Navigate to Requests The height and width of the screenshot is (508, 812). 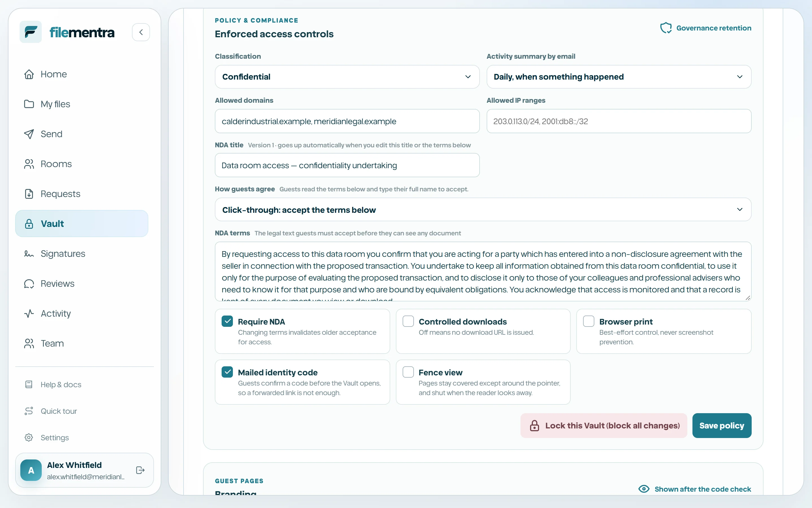pyautogui.click(x=81, y=194)
